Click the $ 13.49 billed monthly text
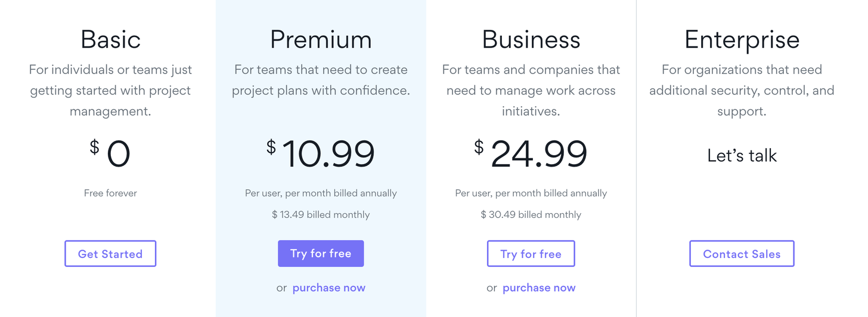868x317 pixels. [x=321, y=214]
